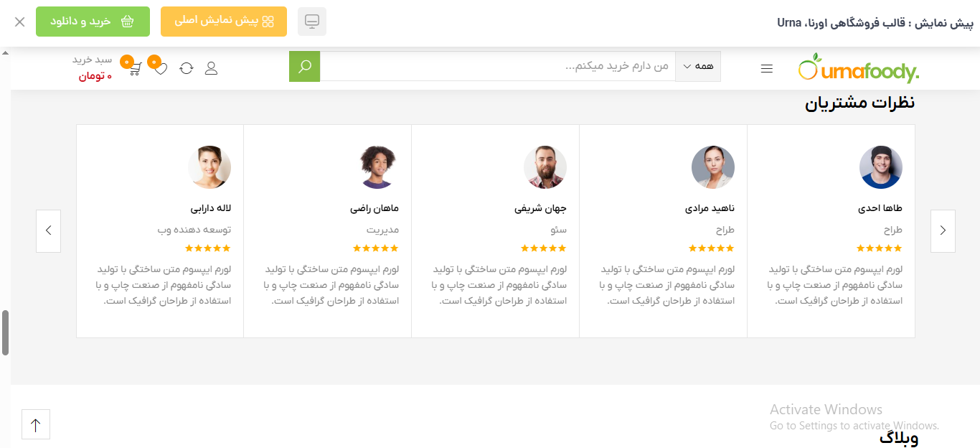Viewport: 980px width, 448px height.
Task: Go to next testimonials with right chevron
Action: pyautogui.click(x=943, y=230)
